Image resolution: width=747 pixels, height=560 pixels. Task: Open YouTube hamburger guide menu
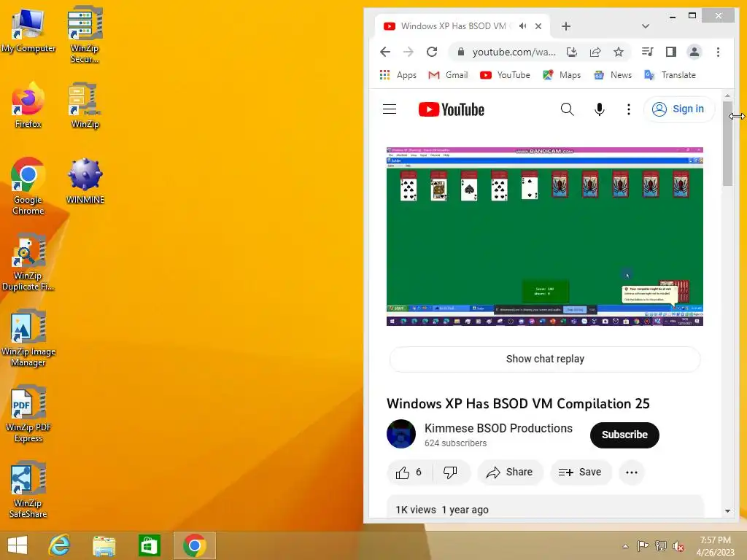[390, 109]
